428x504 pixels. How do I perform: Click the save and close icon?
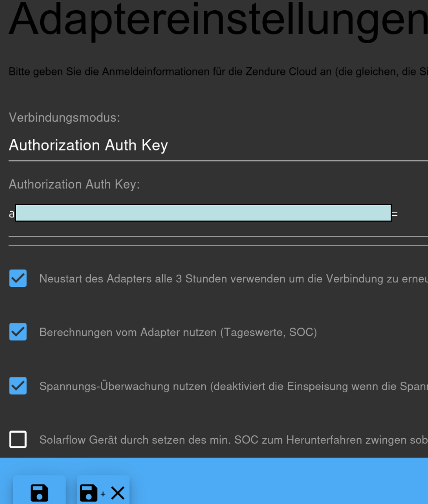pos(103,492)
